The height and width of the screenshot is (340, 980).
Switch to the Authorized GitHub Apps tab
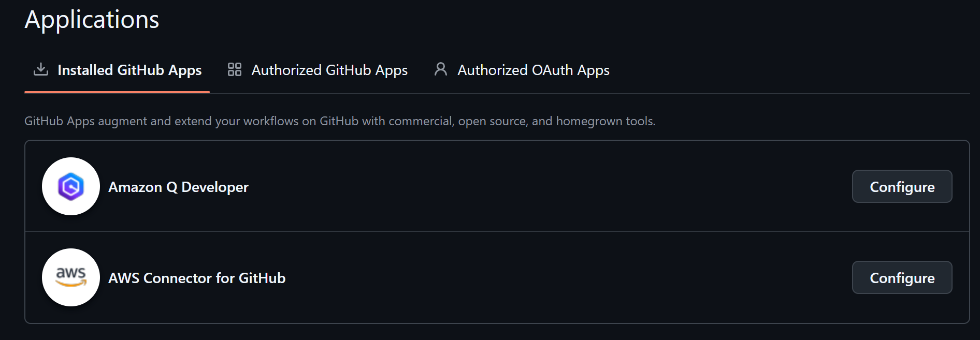click(329, 70)
